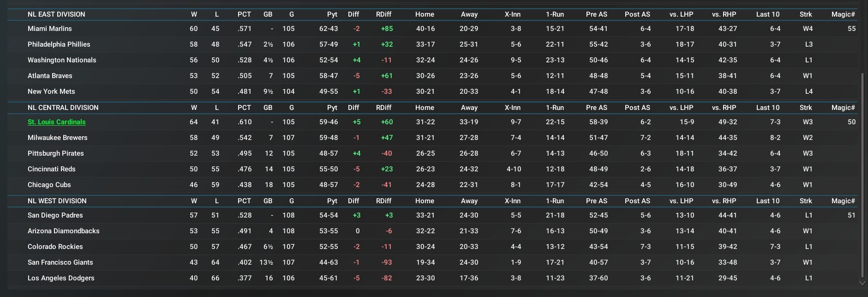
Task: Click NL Central Division Pyt column header
Action: pyautogui.click(x=332, y=108)
